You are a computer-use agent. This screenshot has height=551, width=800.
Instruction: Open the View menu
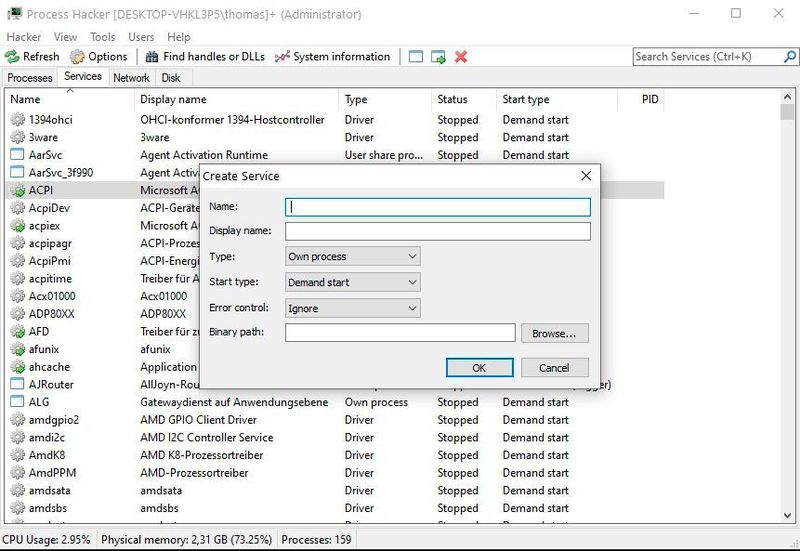(65, 37)
